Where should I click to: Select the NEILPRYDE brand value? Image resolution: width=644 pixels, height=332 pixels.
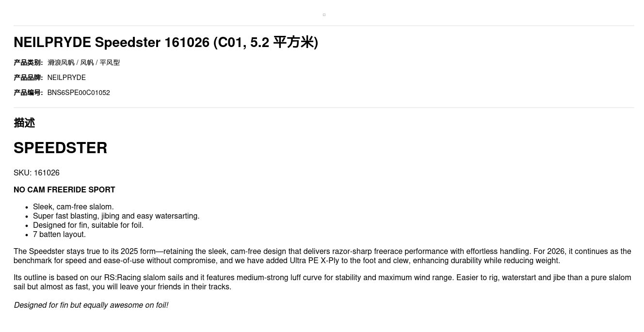pyautogui.click(x=66, y=78)
